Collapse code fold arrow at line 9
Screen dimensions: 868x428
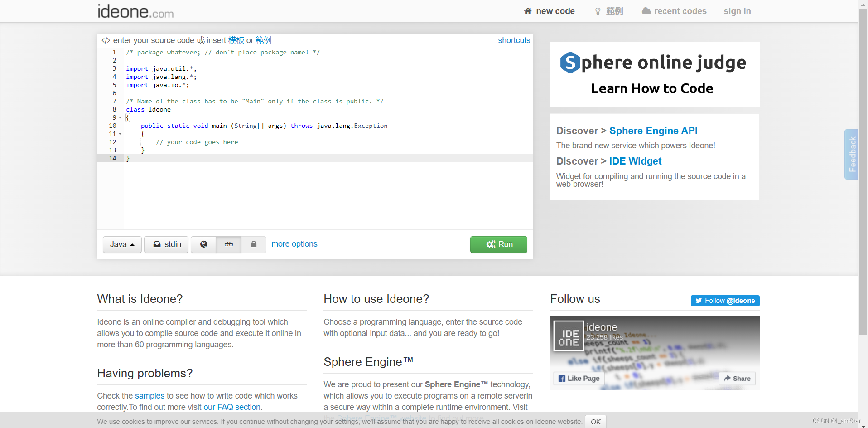tap(120, 117)
